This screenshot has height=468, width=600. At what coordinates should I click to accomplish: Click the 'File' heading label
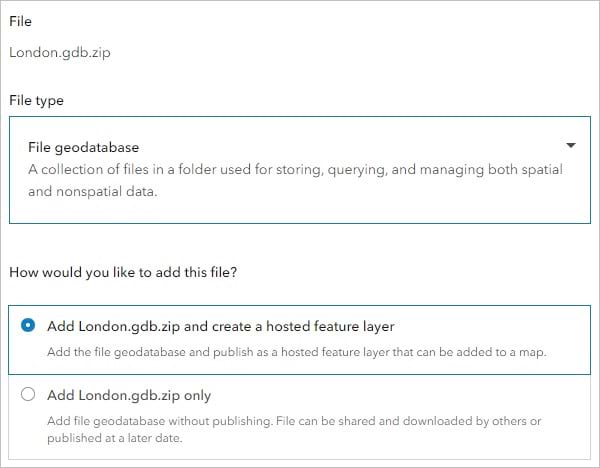coord(20,21)
